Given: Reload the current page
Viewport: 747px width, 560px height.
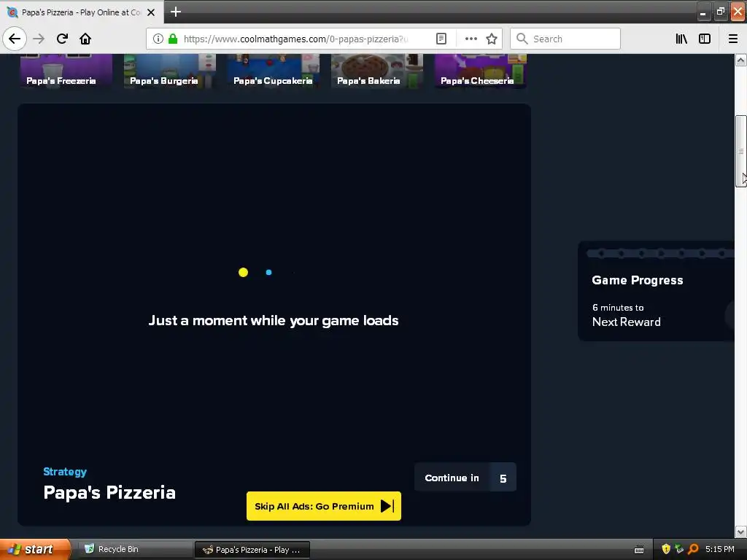Looking at the screenshot, I should pos(62,39).
